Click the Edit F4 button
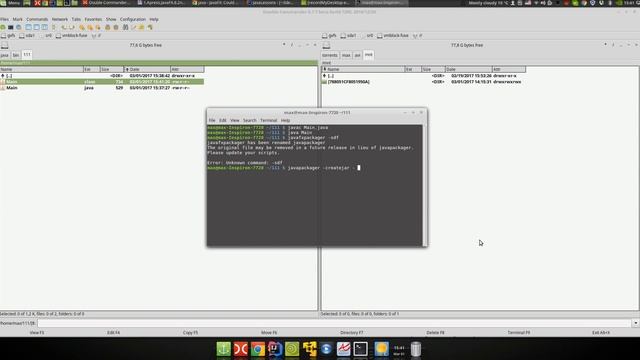 click(113, 333)
